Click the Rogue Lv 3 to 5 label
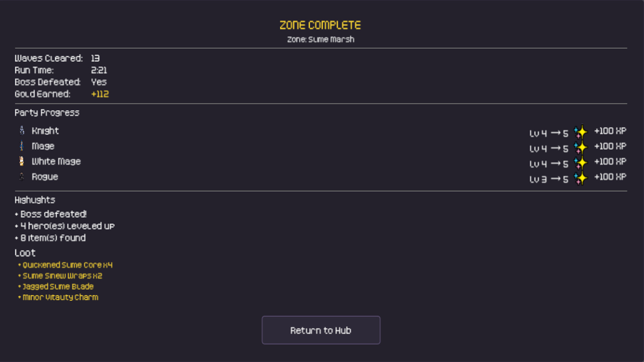Image resolution: width=644 pixels, height=362 pixels. pyautogui.click(x=549, y=179)
